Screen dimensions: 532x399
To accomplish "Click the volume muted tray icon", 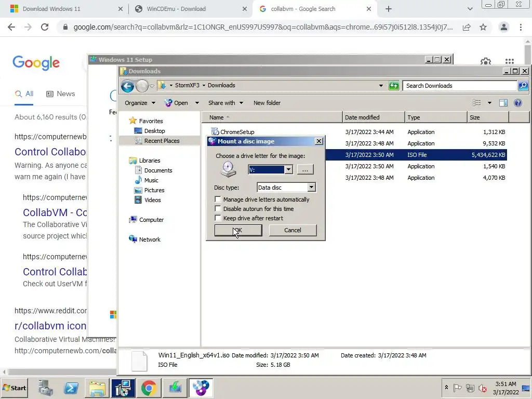I will click(483, 388).
